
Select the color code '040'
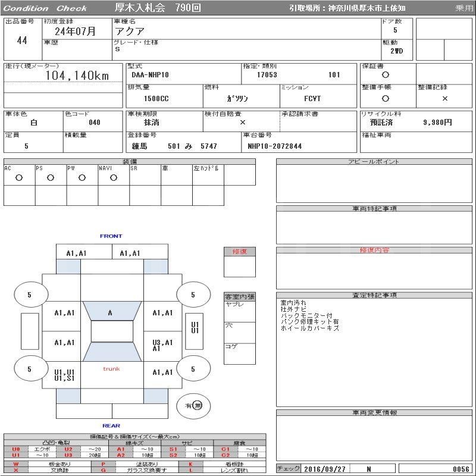point(95,123)
